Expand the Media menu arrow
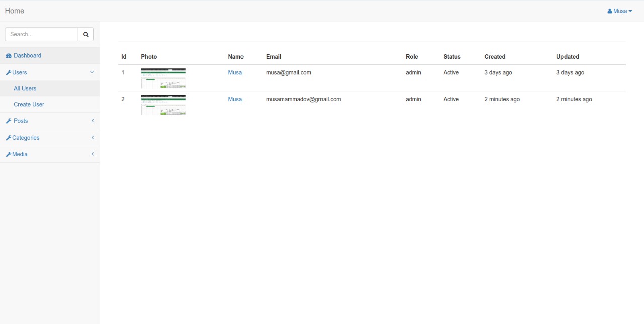Image resolution: width=644 pixels, height=324 pixels. click(93, 154)
